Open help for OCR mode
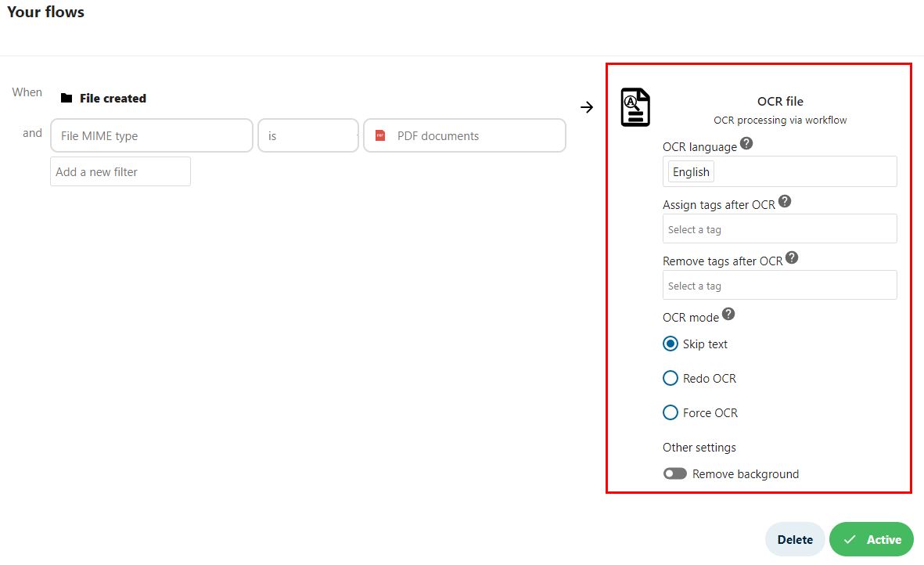The width and height of the screenshot is (924, 565). tap(728, 314)
